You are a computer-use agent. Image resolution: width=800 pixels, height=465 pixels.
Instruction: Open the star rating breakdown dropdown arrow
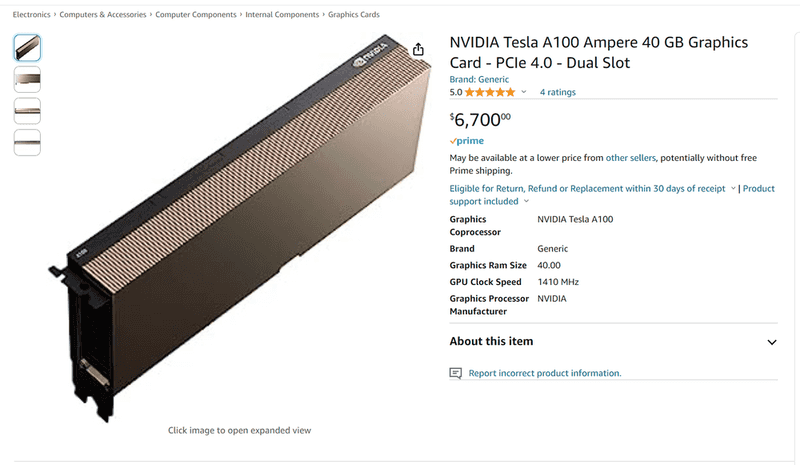coord(524,92)
